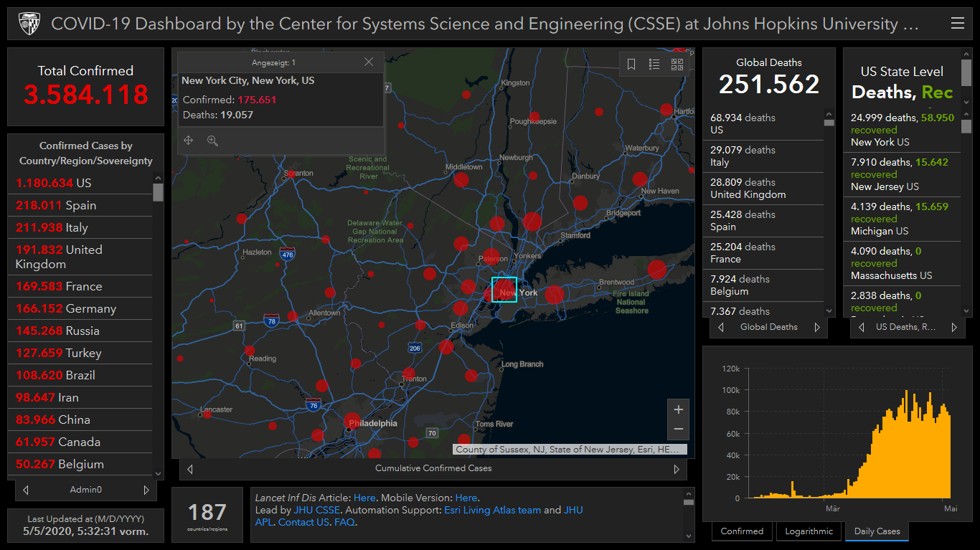This screenshot has height=550, width=980.
Task: Click right arrow beside Global Deaths tab
Action: (x=816, y=327)
